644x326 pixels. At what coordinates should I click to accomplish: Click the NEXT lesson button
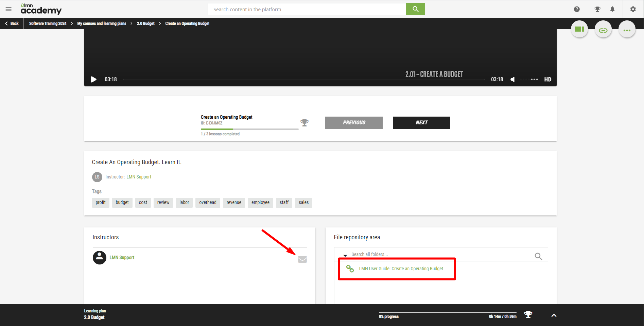(x=421, y=123)
